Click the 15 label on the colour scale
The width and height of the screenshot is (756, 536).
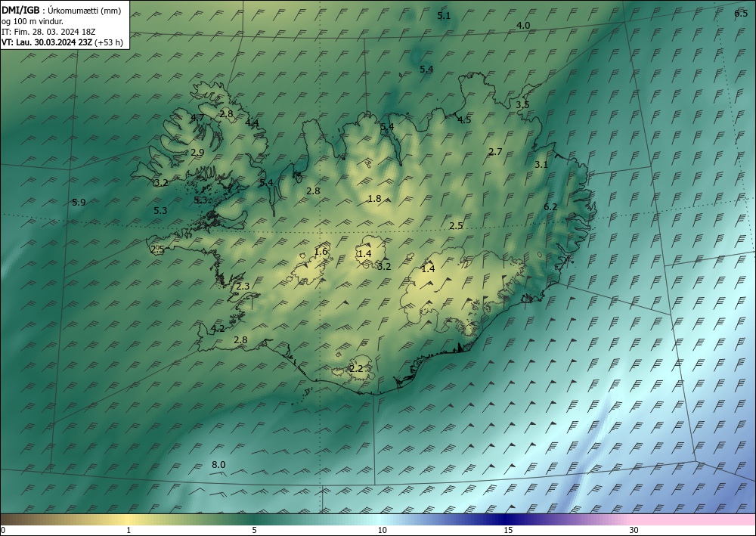[508, 530]
